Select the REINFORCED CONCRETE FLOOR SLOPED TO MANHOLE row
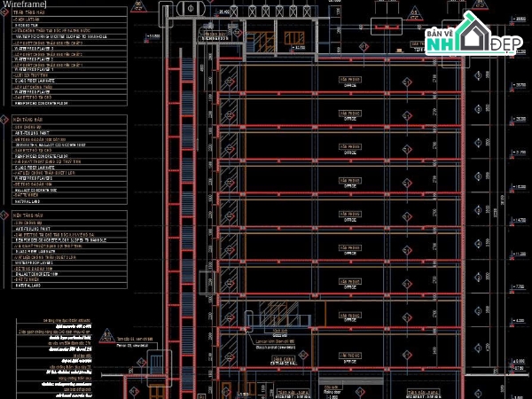This screenshot has width=532, height=399. [69, 240]
